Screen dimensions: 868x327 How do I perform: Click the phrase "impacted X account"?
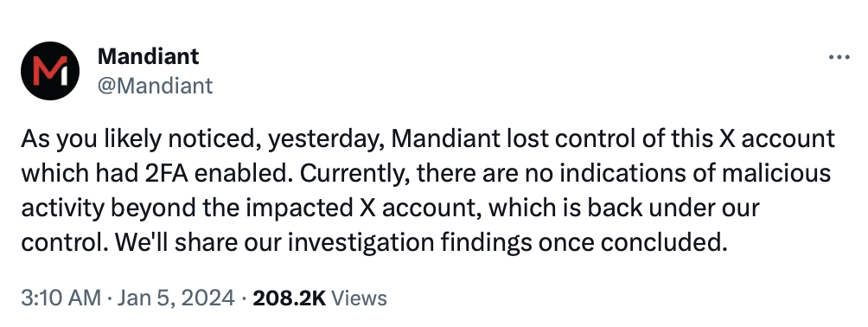[364, 208]
